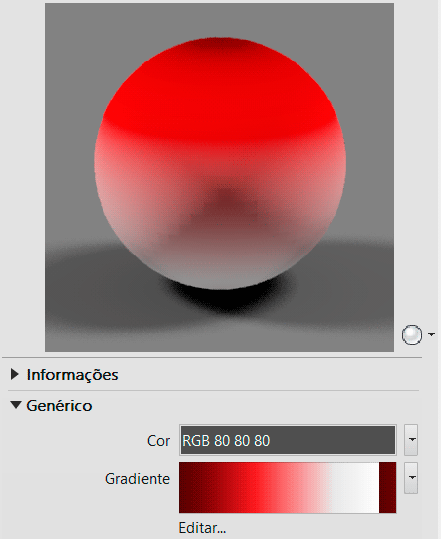Click the Editar... link under the gradient
Screen dimensions: 441x539
click(202, 528)
